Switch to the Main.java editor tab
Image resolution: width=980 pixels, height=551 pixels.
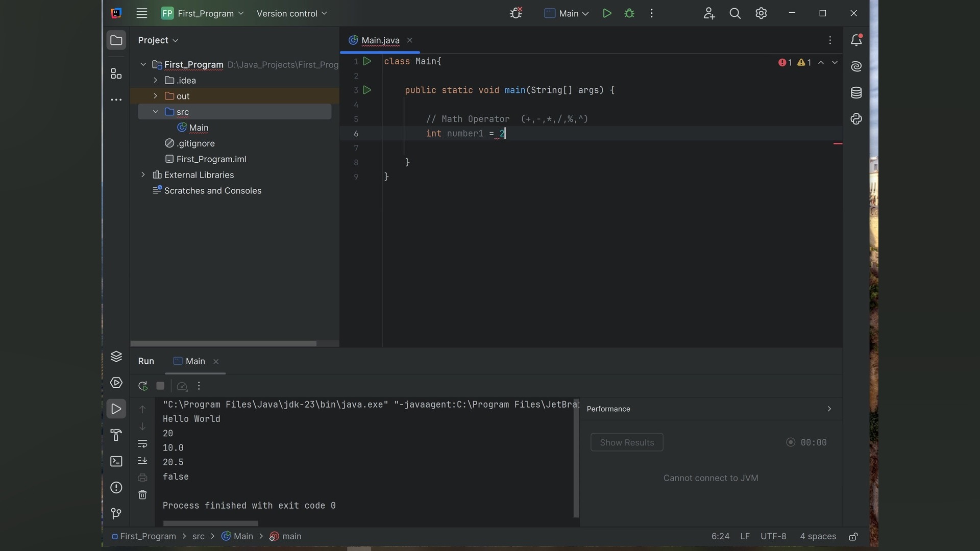[380, 40]
